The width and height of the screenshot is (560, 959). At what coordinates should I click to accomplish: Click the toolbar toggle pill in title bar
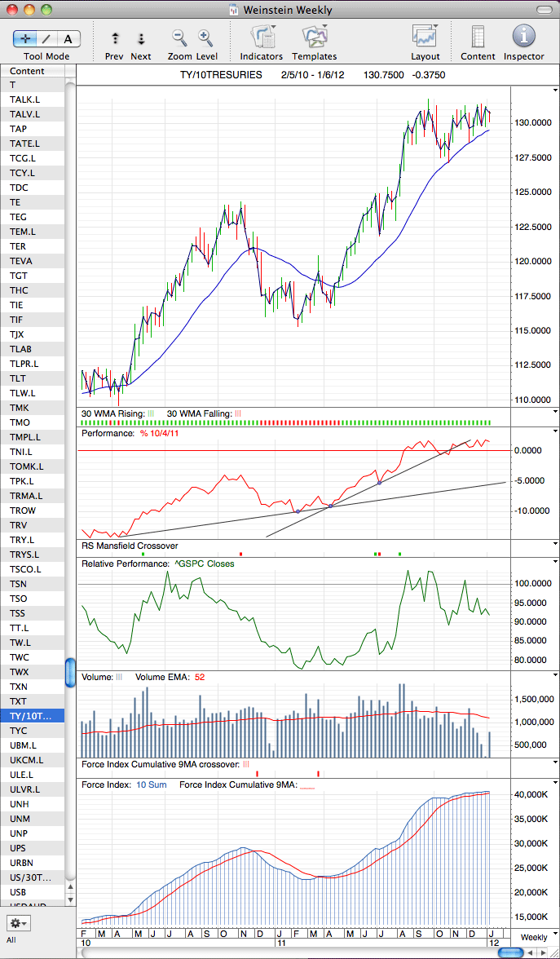coord(544,9)
